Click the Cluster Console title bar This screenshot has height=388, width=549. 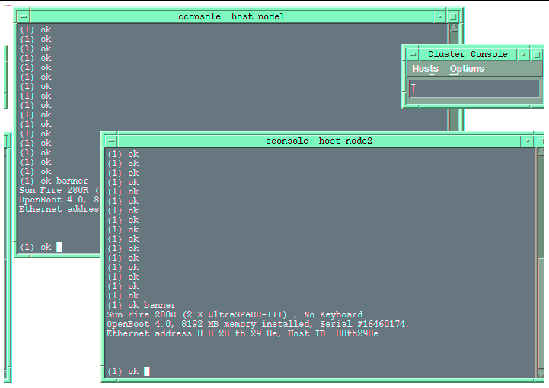[x=468, y=54]
